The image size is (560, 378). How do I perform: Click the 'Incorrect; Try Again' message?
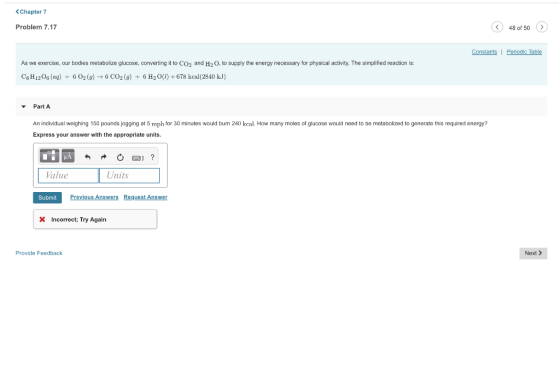79,219
